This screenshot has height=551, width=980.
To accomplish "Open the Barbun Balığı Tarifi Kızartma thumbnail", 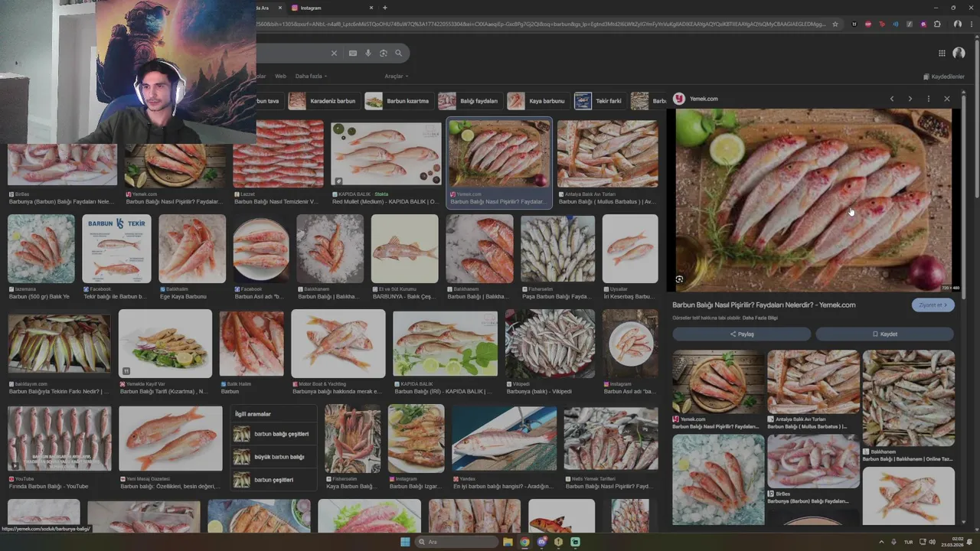I will 165,344.
